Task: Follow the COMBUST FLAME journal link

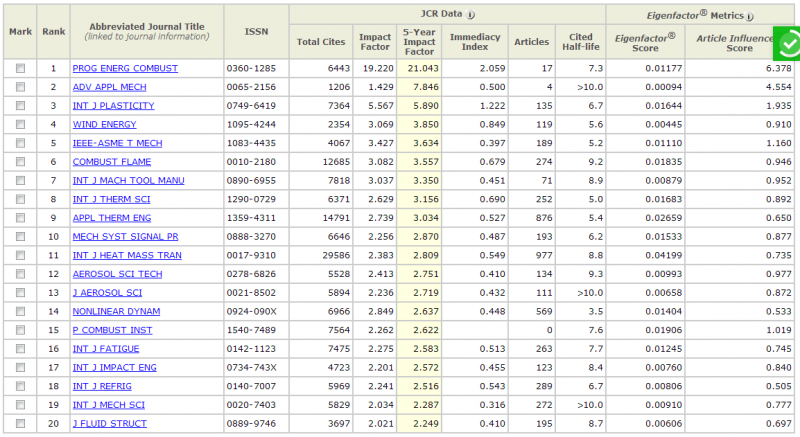Action: point(110,162)
